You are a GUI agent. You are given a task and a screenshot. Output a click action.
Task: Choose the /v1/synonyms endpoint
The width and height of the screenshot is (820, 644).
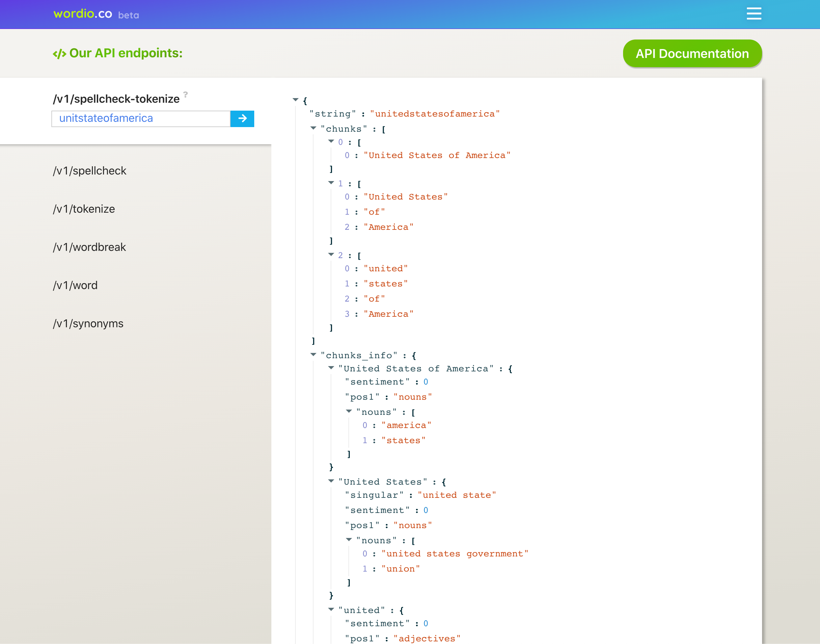coord(88,324)
